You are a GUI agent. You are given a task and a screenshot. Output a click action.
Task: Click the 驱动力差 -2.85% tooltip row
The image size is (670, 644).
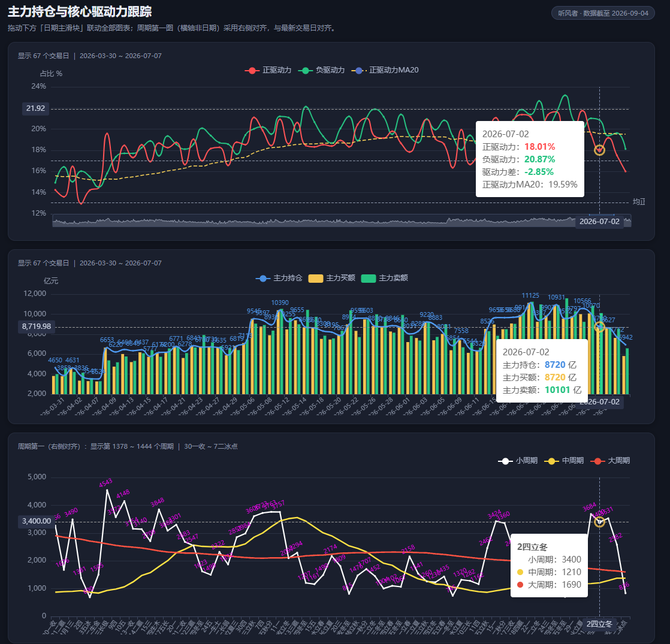point(518,172)
